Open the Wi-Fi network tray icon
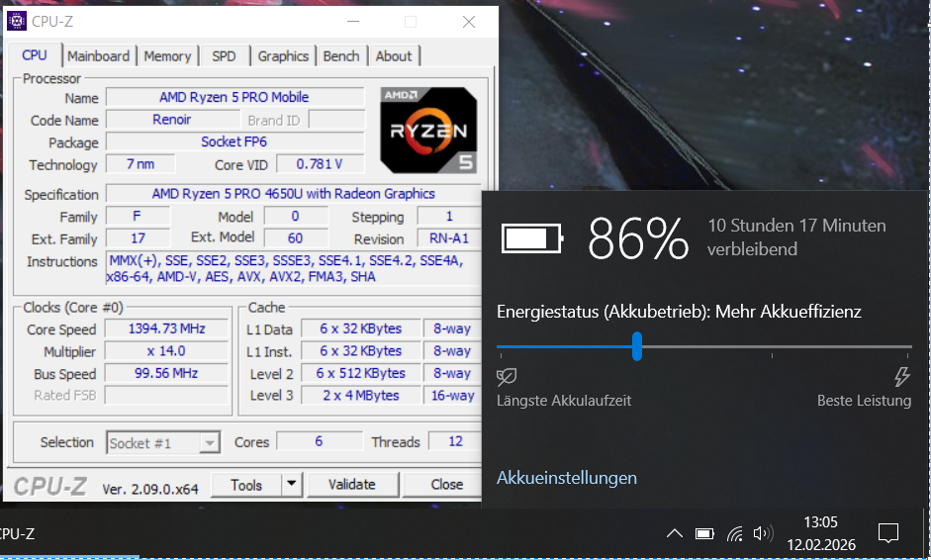 point(734,533)
